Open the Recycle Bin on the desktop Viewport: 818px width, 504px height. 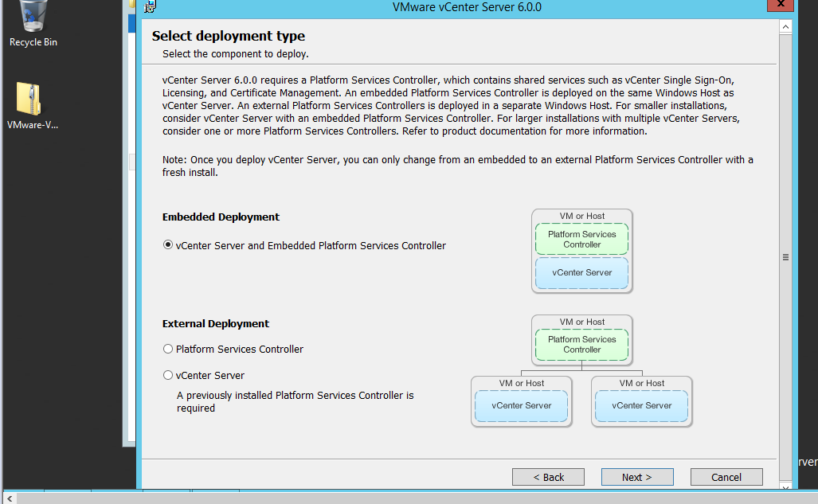pos(32,21)
